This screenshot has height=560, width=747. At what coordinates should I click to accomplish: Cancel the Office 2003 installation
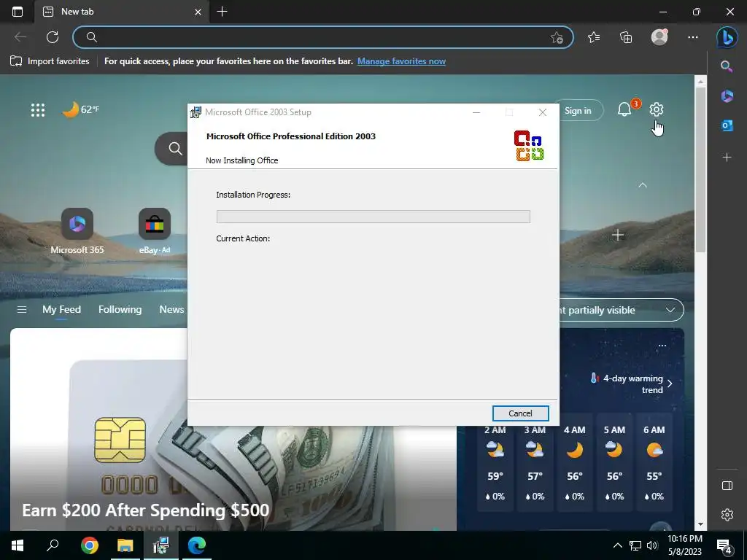click(x=520, y=413)
